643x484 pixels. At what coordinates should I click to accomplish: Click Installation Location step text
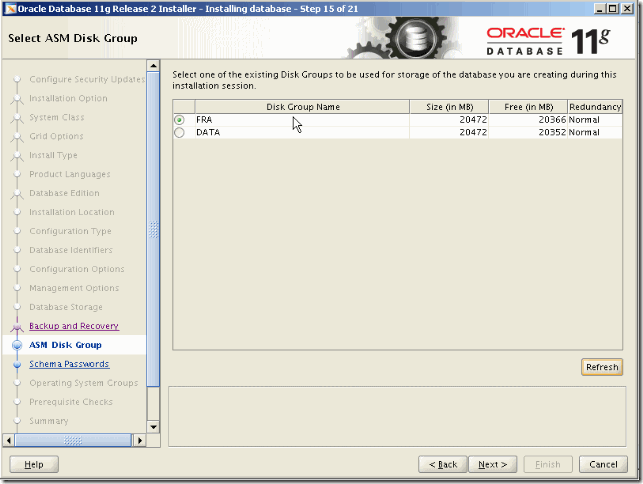(72, 212)
